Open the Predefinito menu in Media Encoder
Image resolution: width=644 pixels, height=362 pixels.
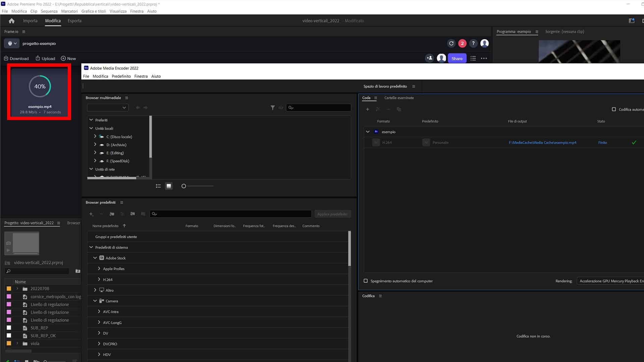click(x=121, y=76)
